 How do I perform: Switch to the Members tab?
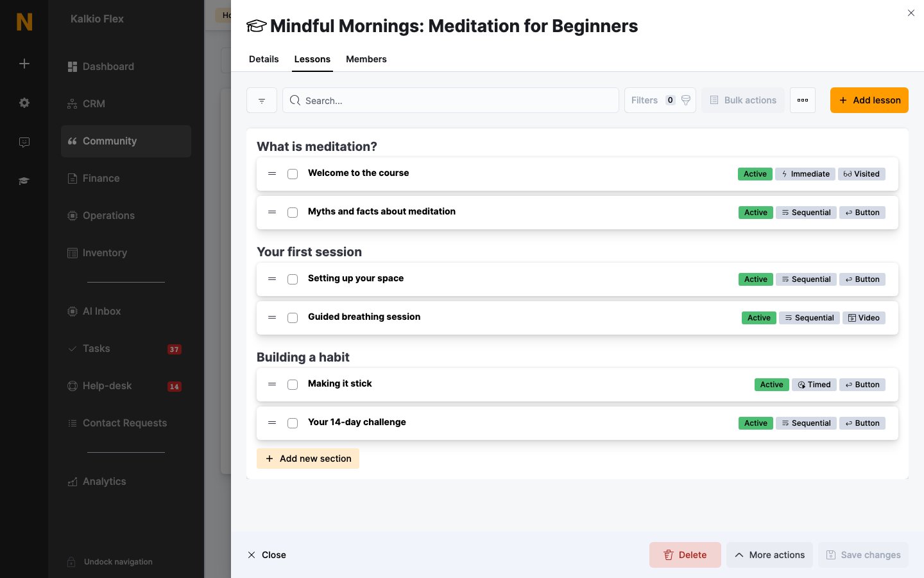tap(366, 59)
